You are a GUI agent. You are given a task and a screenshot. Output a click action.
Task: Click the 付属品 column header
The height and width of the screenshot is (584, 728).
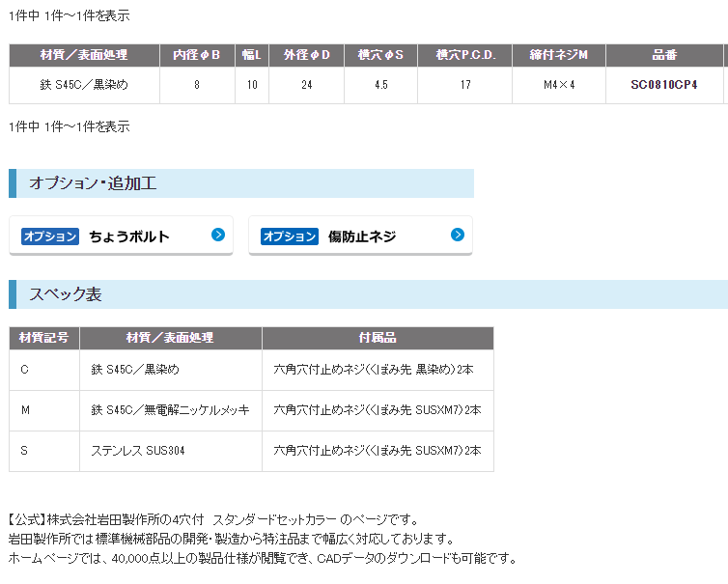click(377, 338)
